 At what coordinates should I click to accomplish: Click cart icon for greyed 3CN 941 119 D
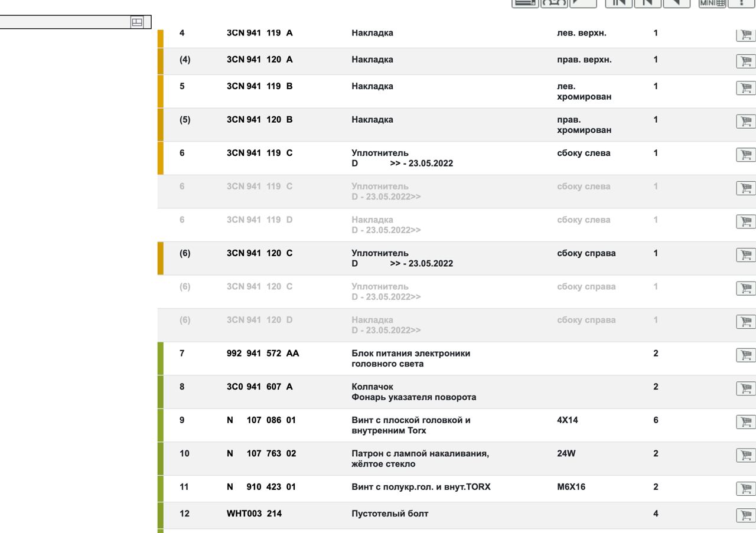pyautogui.click(x=746, y=221)
